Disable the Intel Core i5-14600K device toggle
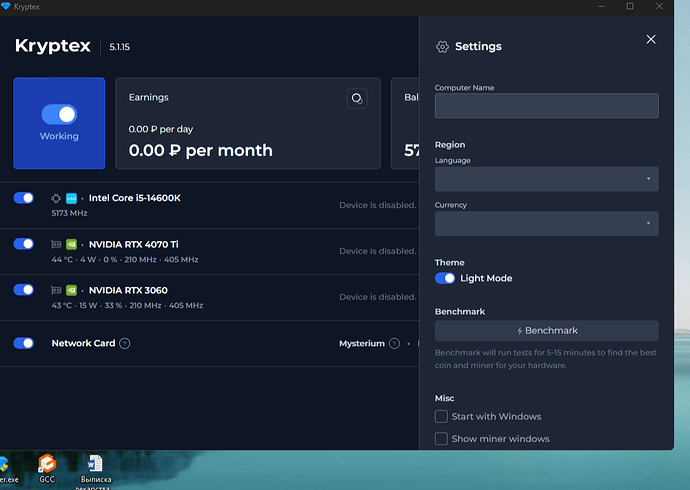This screenshot has width=690, height=490. point(24,198)
